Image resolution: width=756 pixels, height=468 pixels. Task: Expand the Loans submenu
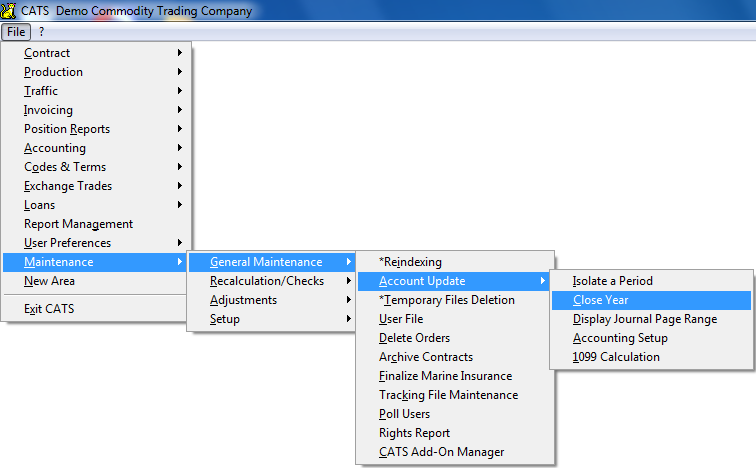pyautogui.click(x=94, y=205)
